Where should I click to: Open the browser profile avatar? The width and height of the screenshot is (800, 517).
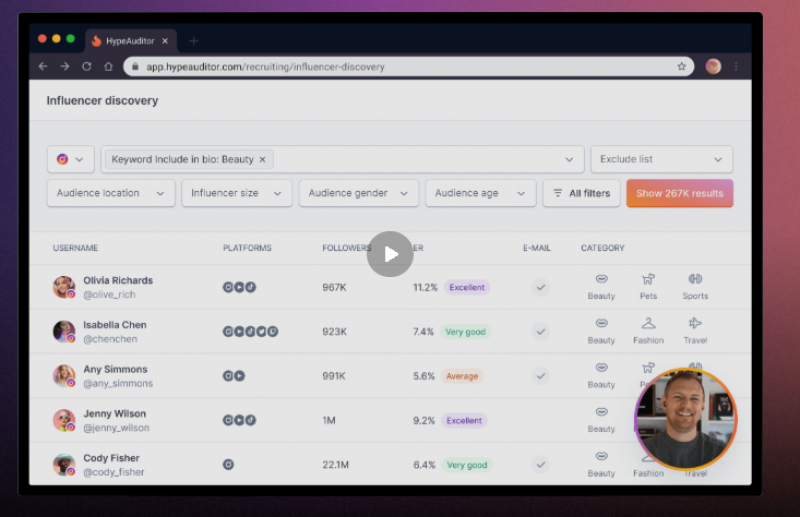pos(713,67)
